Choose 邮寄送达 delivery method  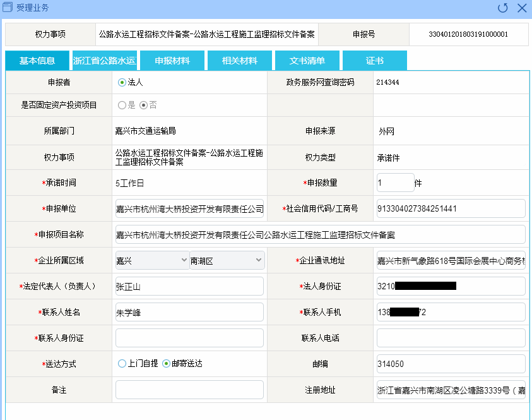click(167, 364)
